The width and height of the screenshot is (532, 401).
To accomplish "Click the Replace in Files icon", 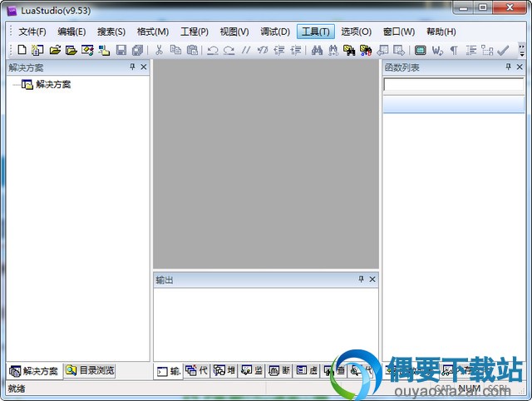I will coord(366,50).
